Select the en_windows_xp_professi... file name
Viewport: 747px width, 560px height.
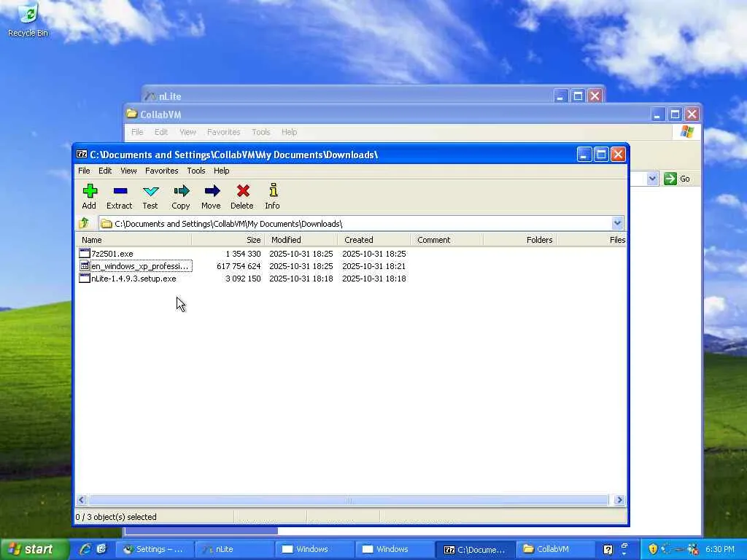click(141, 266)
